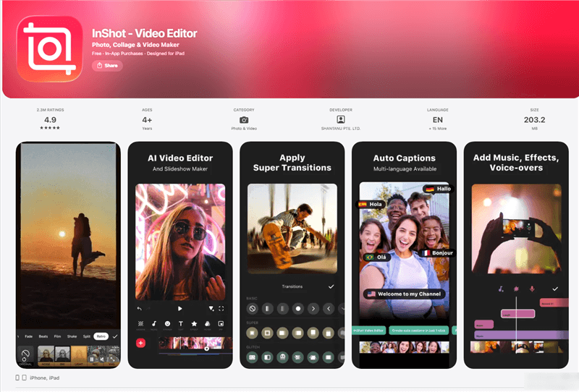Click the no-transition icon in the Basic row
The image size is (579, 392).
252,309
